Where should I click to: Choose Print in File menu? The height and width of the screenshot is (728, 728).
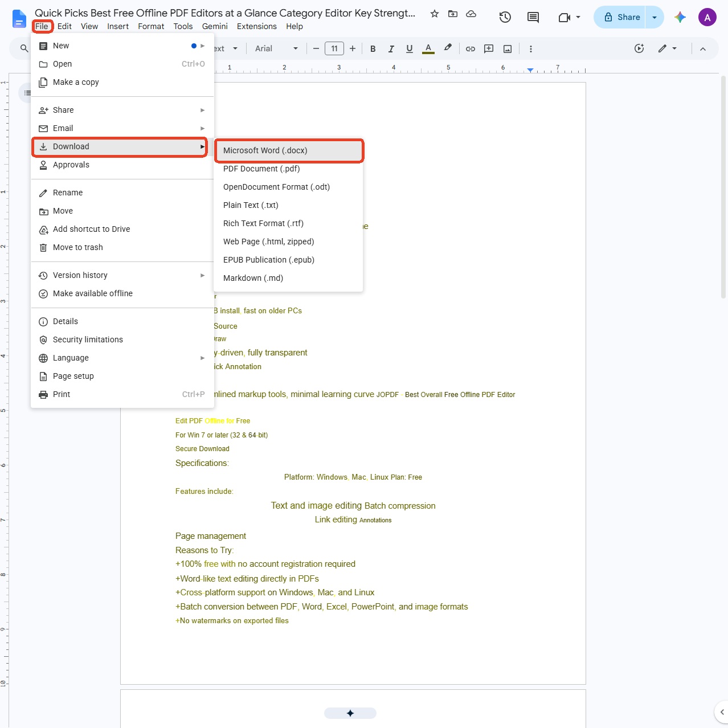point(122,394)
